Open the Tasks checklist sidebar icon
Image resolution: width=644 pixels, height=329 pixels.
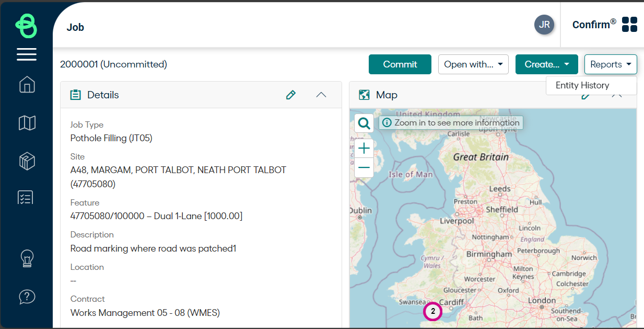pos(26,197)
